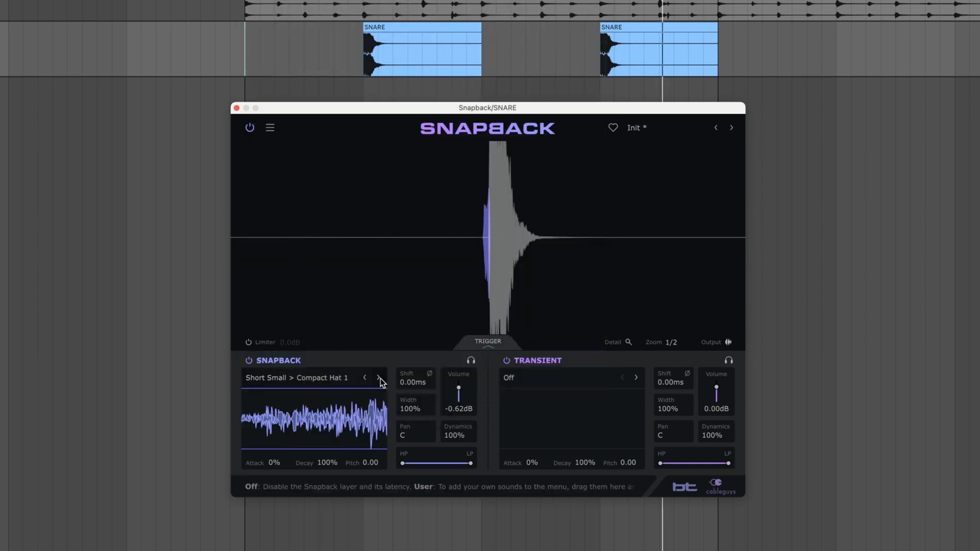Invert Transient phase with the ø icon
Image resolution: width=980 pixels, height=551 pixels.
687,373
